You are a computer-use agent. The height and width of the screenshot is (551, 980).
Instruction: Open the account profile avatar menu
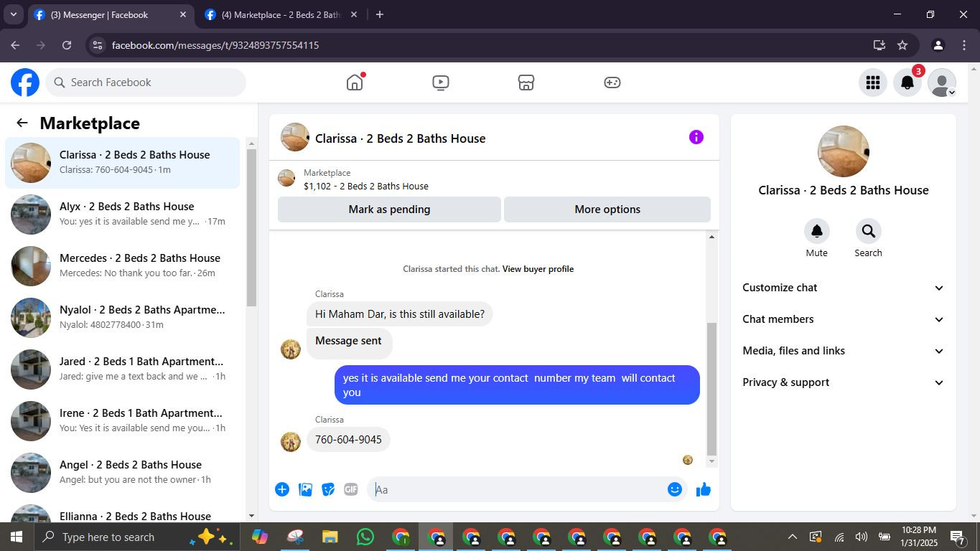point(942,83)
